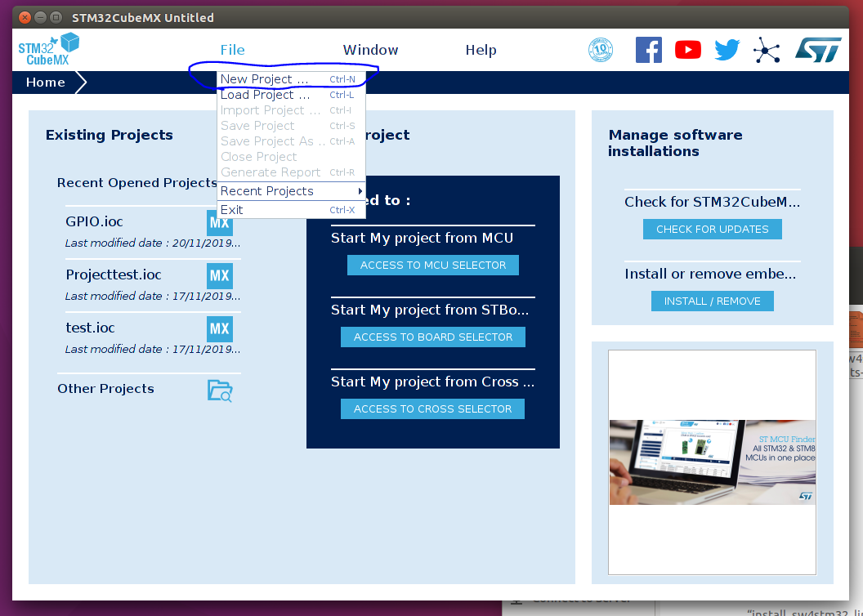Click Recent Opened Projects heading
863x616 pixels.
pyautogui.click(x=136, y=183)
